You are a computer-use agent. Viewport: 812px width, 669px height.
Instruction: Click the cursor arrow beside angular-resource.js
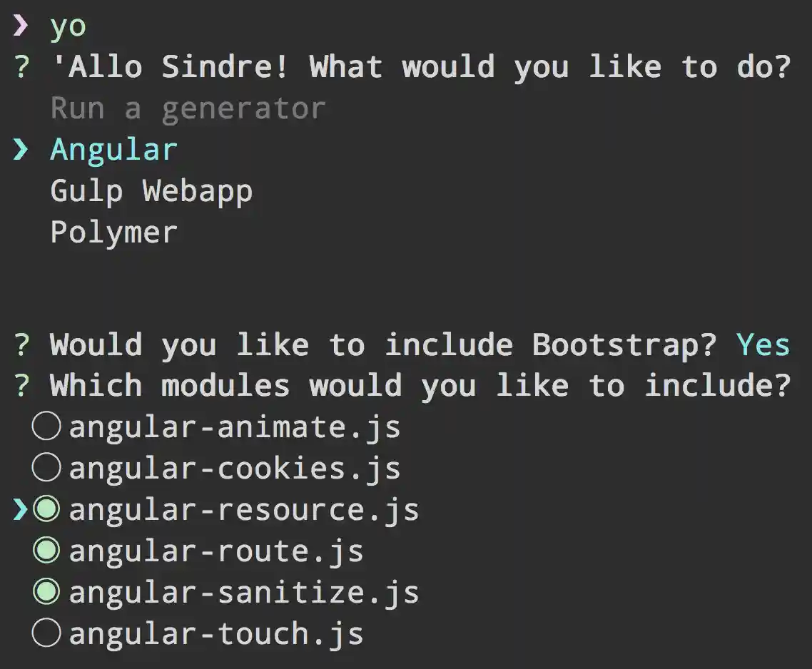click(21, 509)
